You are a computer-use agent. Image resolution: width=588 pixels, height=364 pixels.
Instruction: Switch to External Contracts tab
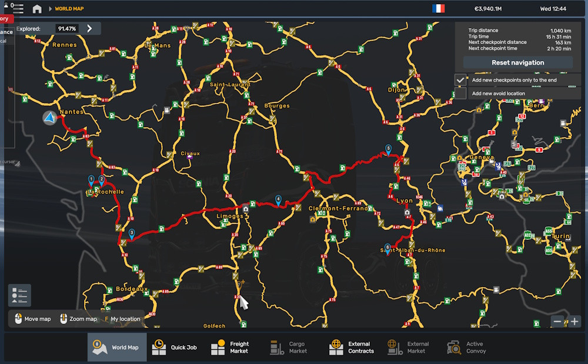[x=352, y=347]
